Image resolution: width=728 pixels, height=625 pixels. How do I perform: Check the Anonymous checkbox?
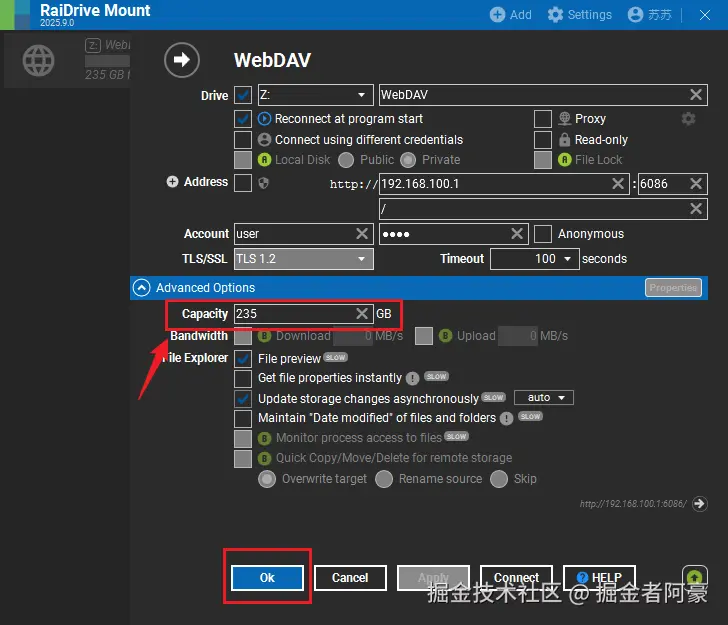pyautogui.click(x=543, y=234)
